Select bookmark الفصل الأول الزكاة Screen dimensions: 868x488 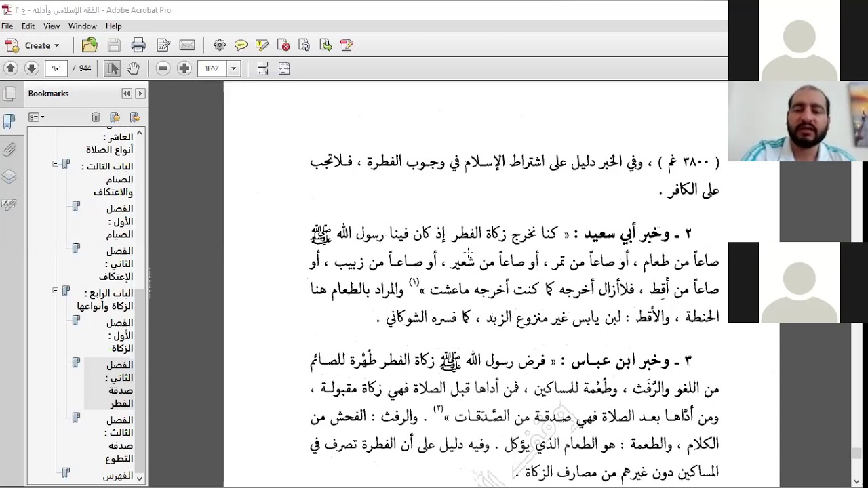click(x=119, y=335)
